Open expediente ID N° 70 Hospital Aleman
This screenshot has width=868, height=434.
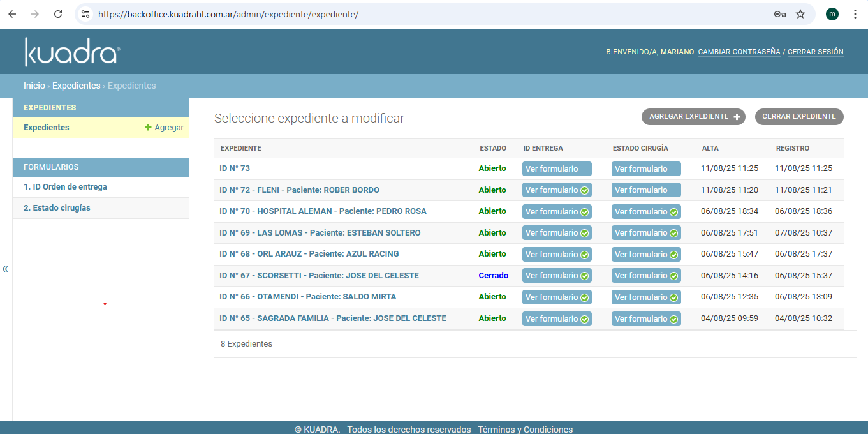click(323, 211)
